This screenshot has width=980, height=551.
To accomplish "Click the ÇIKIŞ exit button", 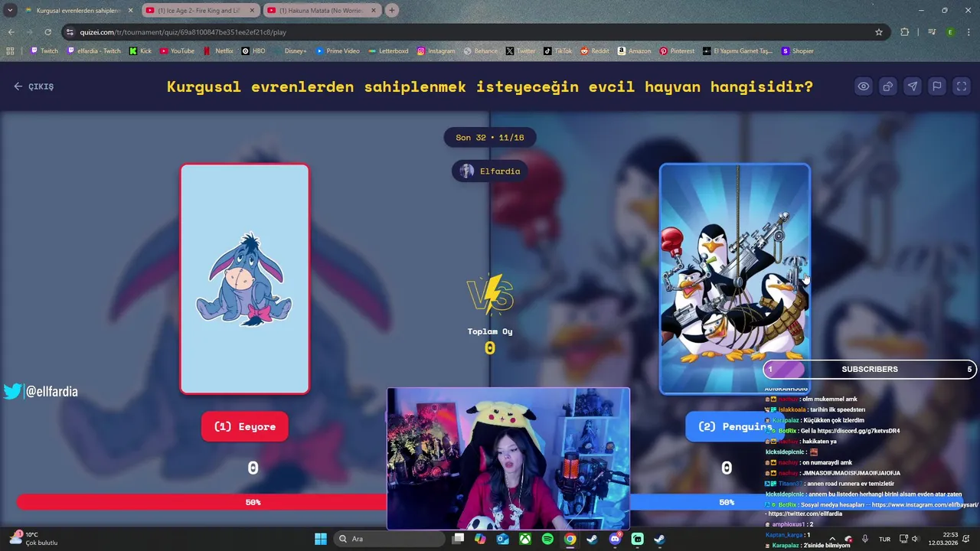I will point(34,86).
